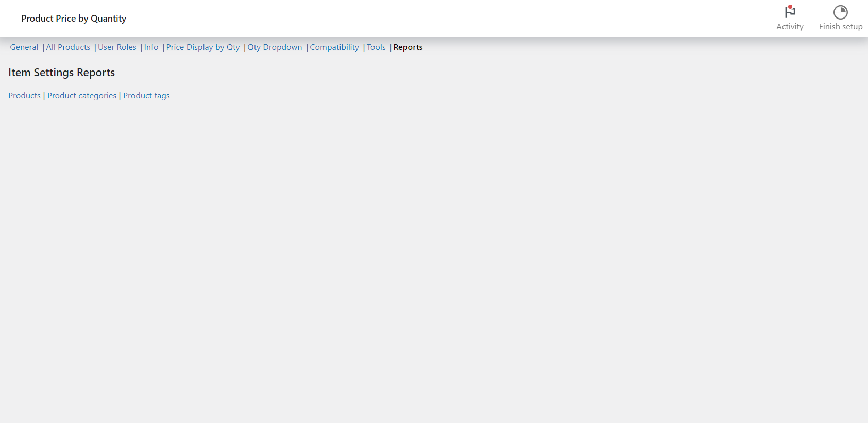This screenshot has width=868, height=423.
Task: View the Product categories report
Action: pyautogui.click(x=82, y=96)
